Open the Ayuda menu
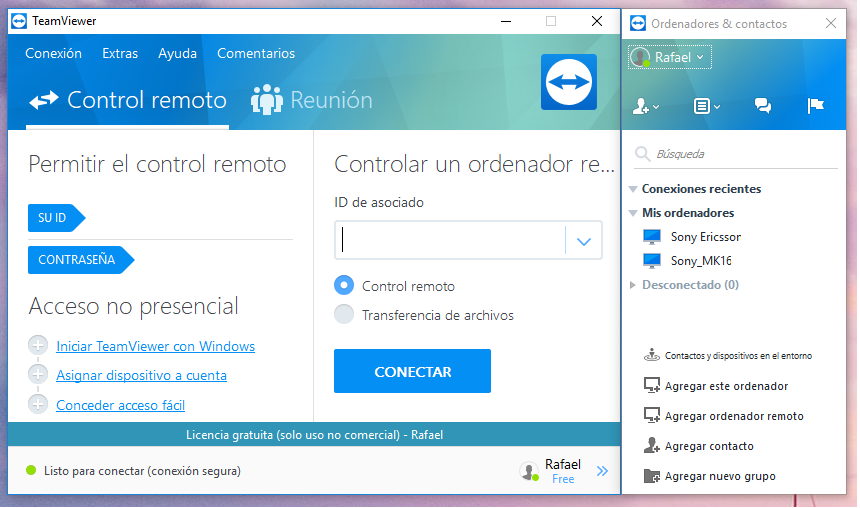This screenshot has width=860, height=508. pyautogui.click(x=177, y=53)
